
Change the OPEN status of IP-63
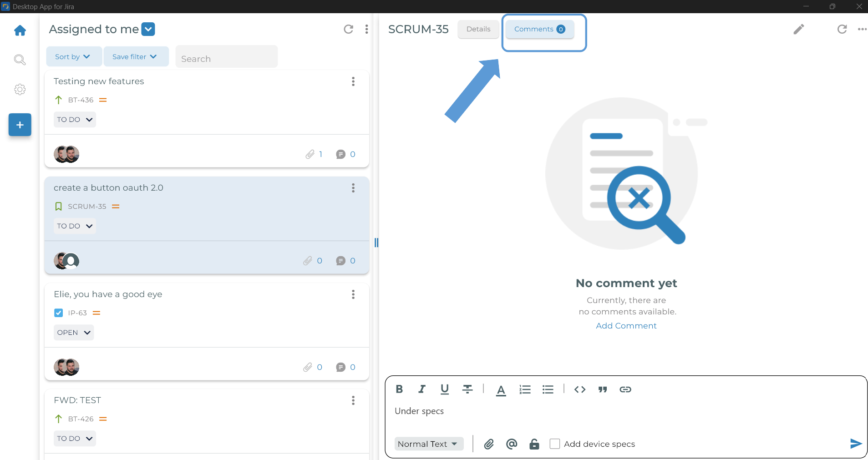click(74, 333)
